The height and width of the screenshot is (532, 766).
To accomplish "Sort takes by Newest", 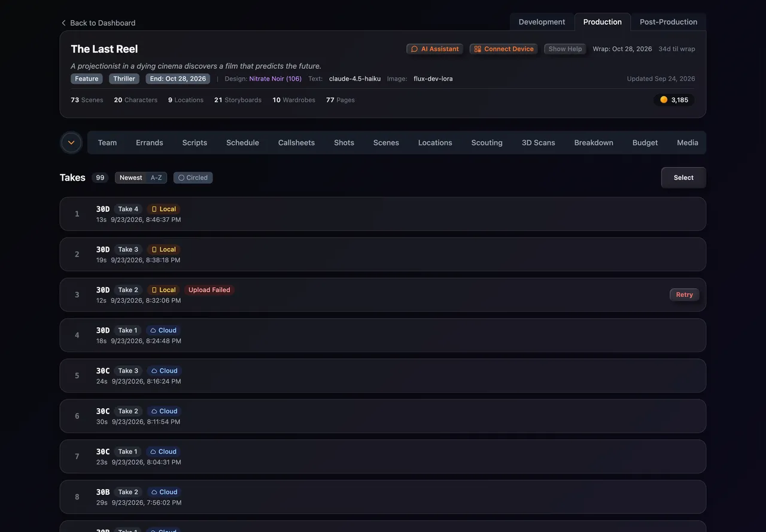I will [x=130, y=178].
